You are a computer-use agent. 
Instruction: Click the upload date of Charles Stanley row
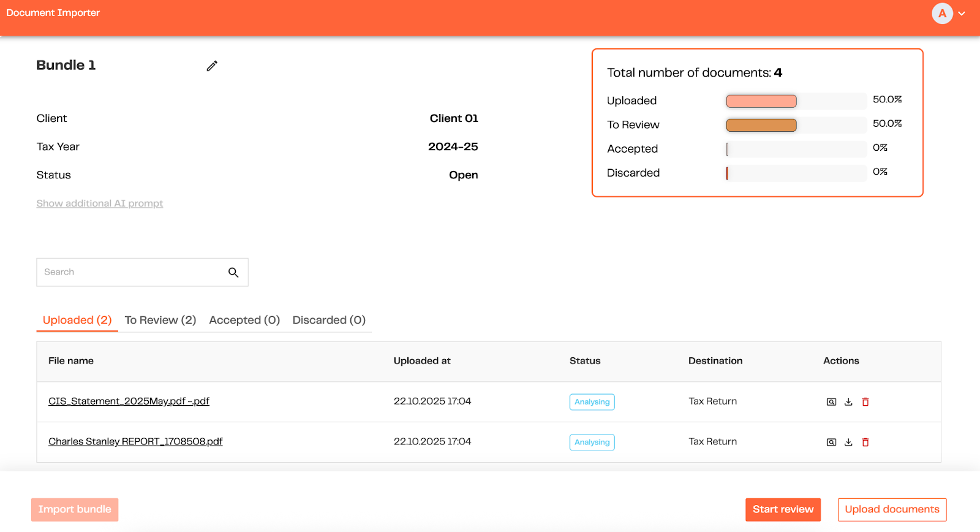tap(432, 442)
